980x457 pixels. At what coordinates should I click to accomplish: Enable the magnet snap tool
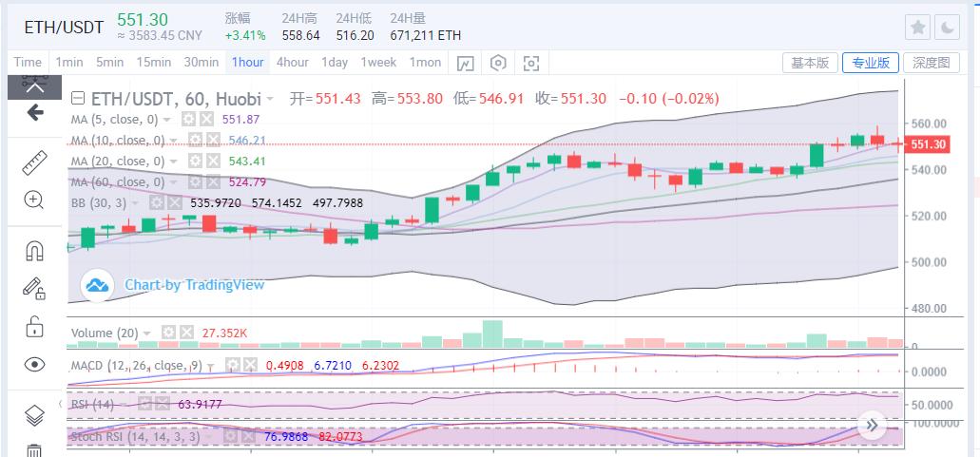[34, 251]
